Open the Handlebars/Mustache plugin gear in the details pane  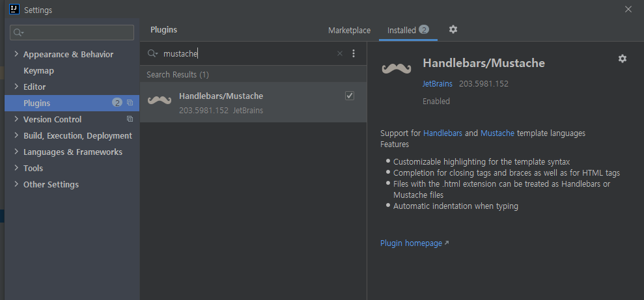623,59
